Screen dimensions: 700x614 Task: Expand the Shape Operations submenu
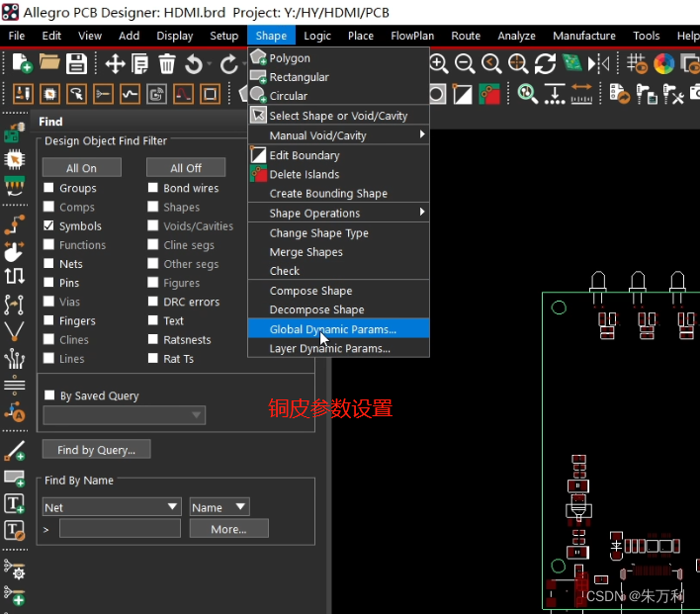337,214
